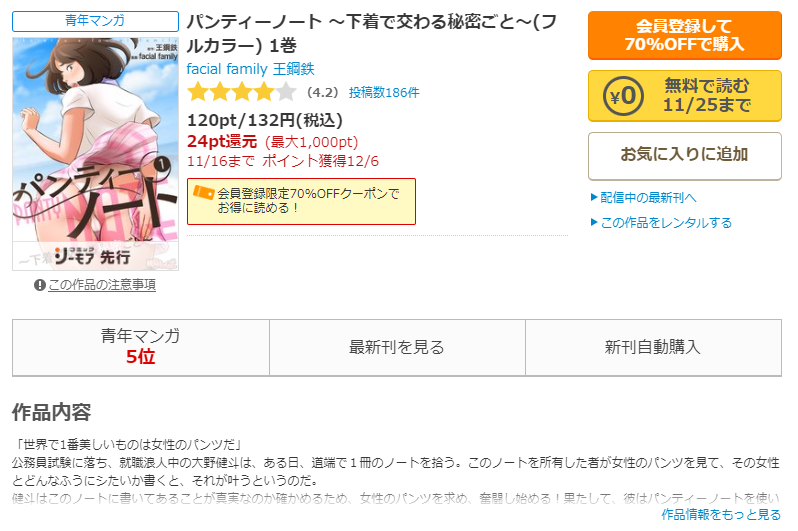The width and height of the screenshot is (798, 531).
Task: Select 無料で読む 11/25まで button
Action: tap(685, 96)
